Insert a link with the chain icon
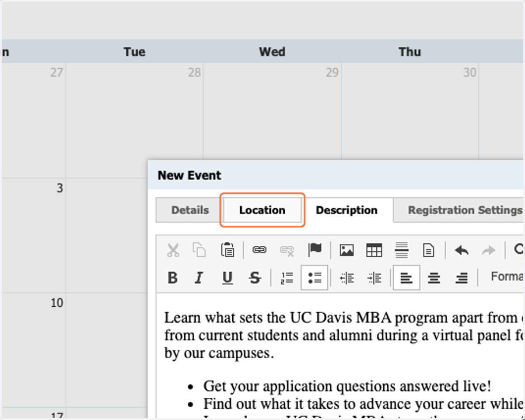The width and height of the screenshot is (525, 420). (259, 250)
